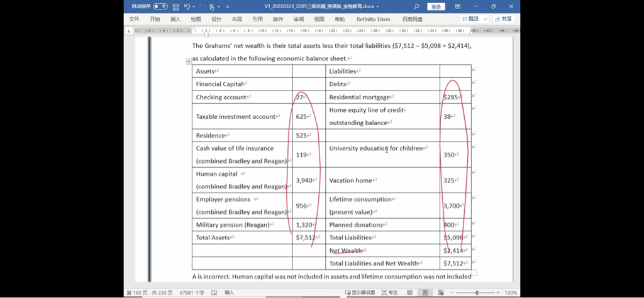Image resolution: width=644 pixels, height=298 pixels.
Task: Switch to the 视图 (View) tab
Action: 319,19
